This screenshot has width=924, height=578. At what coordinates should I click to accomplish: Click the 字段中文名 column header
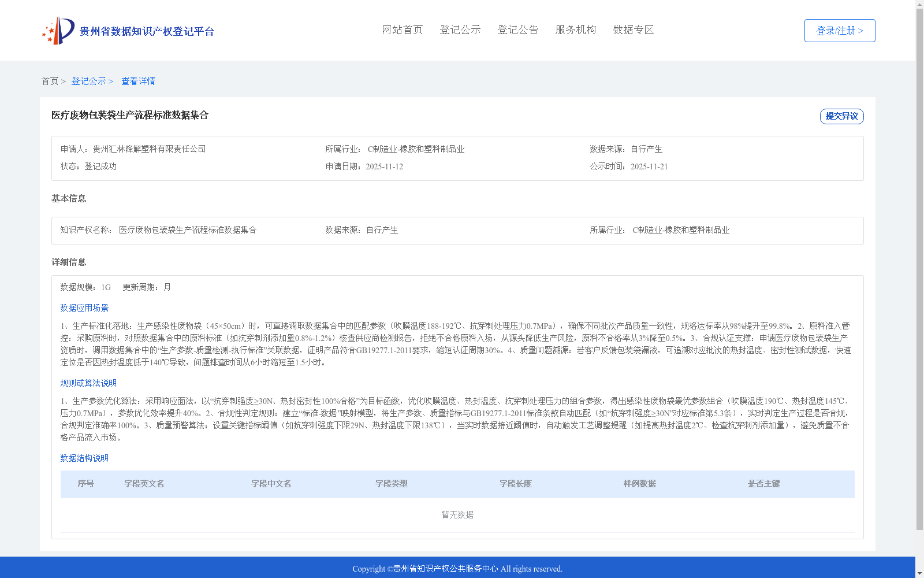(x=271, y=484)
